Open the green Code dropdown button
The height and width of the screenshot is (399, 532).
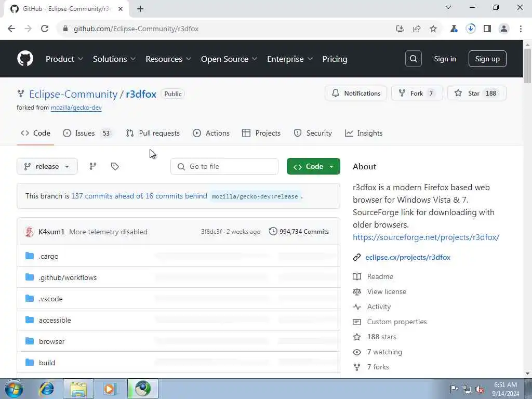tap(313, 166)
